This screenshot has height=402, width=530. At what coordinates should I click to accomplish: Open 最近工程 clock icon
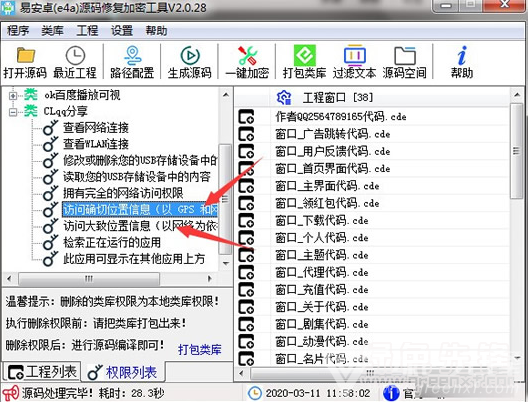75,55
